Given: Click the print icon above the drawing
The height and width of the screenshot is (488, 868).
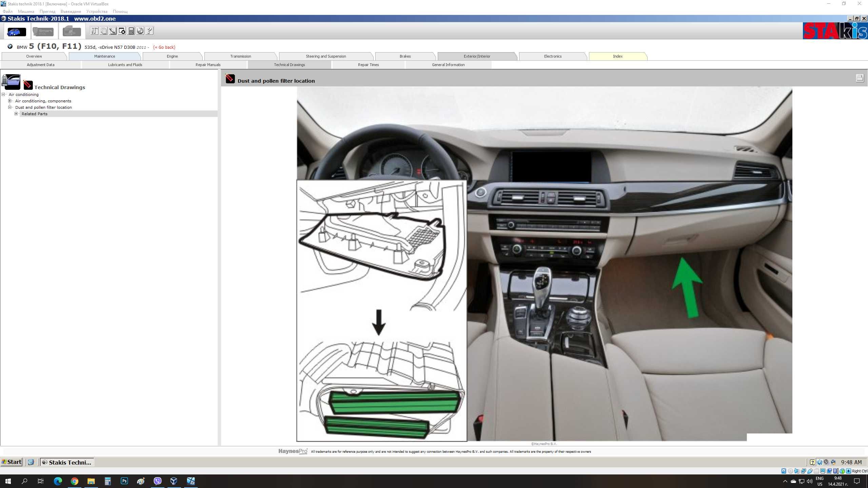Looking at the screenshot, I should point(860,78).
